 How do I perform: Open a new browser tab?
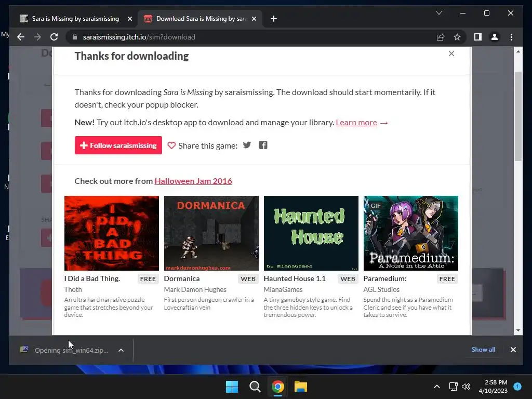tap(274, 19)
